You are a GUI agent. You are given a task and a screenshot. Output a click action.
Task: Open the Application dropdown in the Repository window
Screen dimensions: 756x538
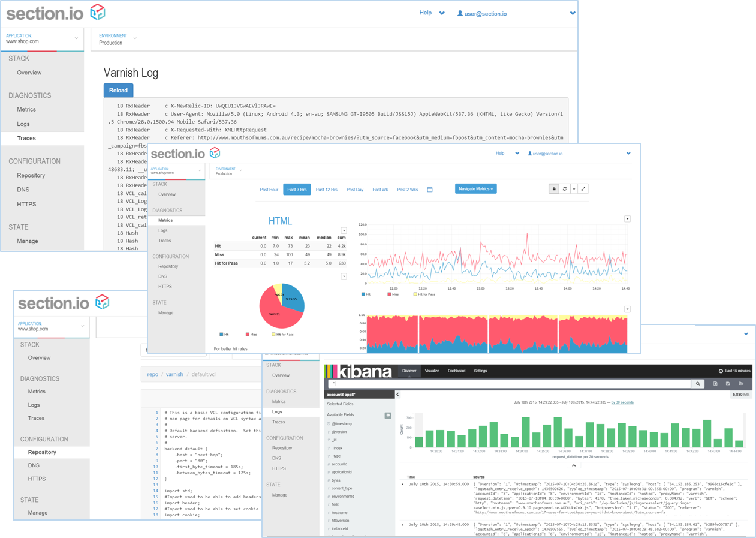(51, 327)
